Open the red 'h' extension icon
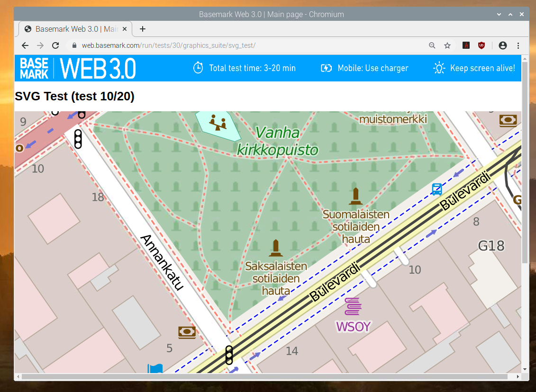The width and height of the screenshot is (536, 392). pyautogui.click(x=466, y=45)
